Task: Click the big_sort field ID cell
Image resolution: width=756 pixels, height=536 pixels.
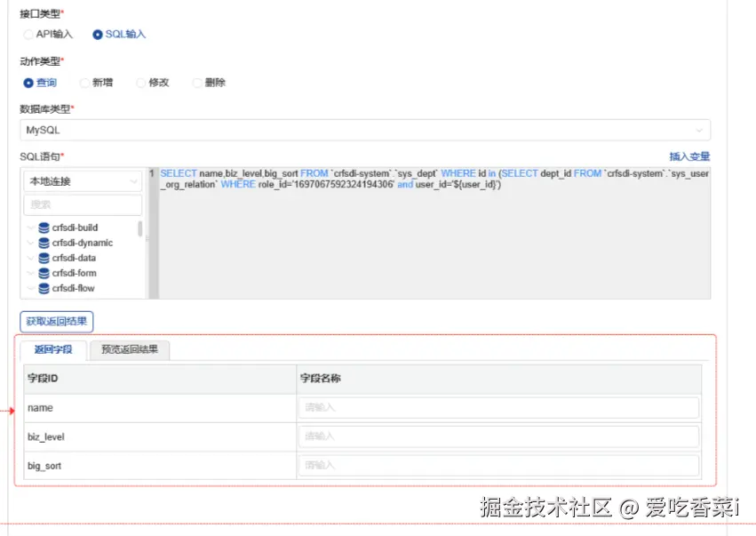Action: [x=160, y=466]
